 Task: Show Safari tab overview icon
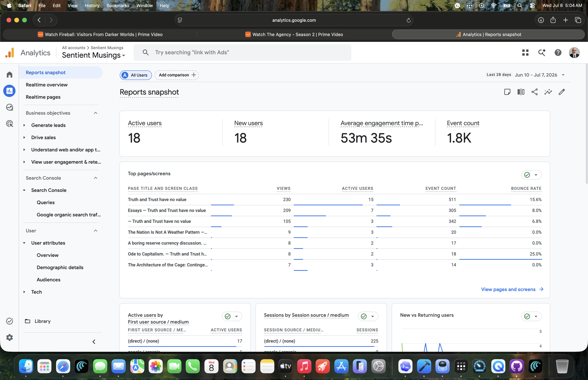tap(578, 20)
